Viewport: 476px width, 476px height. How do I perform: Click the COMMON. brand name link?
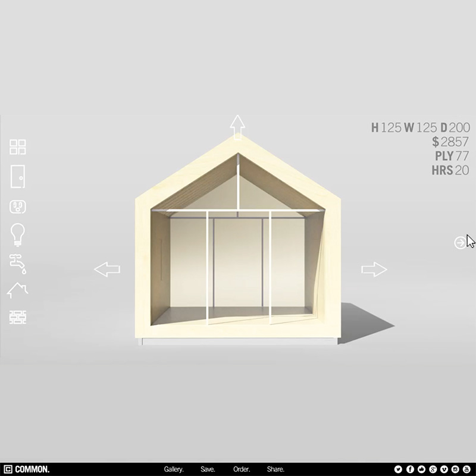(32, 469)
